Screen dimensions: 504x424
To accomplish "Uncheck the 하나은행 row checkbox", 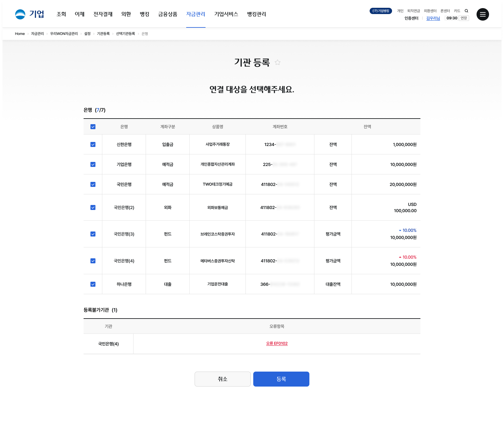I will (93, 284).
